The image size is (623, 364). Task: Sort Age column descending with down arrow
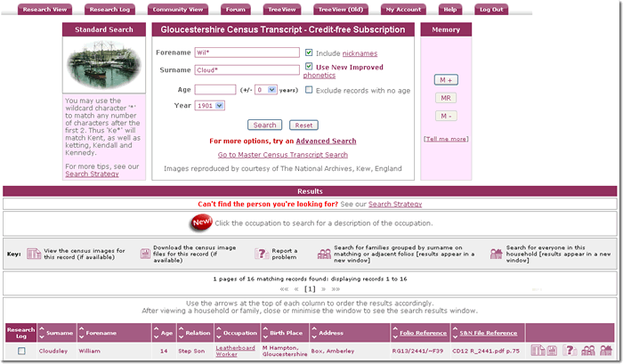click(x=156, y=337)
